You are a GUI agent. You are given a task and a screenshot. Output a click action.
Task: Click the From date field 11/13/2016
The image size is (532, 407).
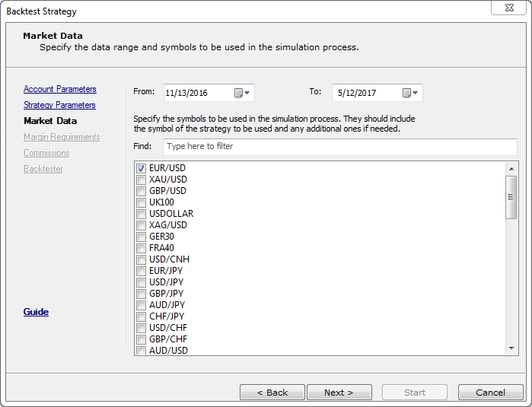point(199,93)
